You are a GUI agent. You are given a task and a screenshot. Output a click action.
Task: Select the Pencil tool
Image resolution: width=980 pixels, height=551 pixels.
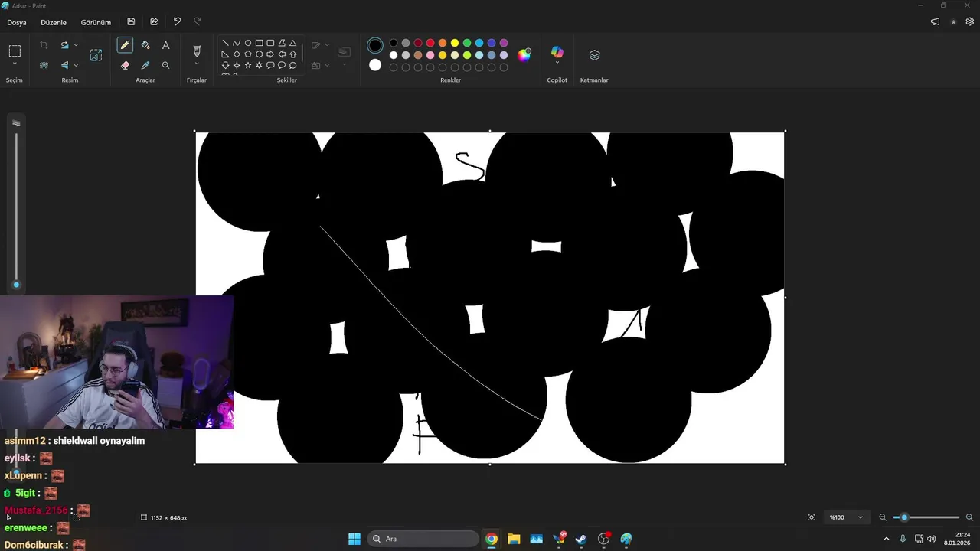click(x=125, y=45)
